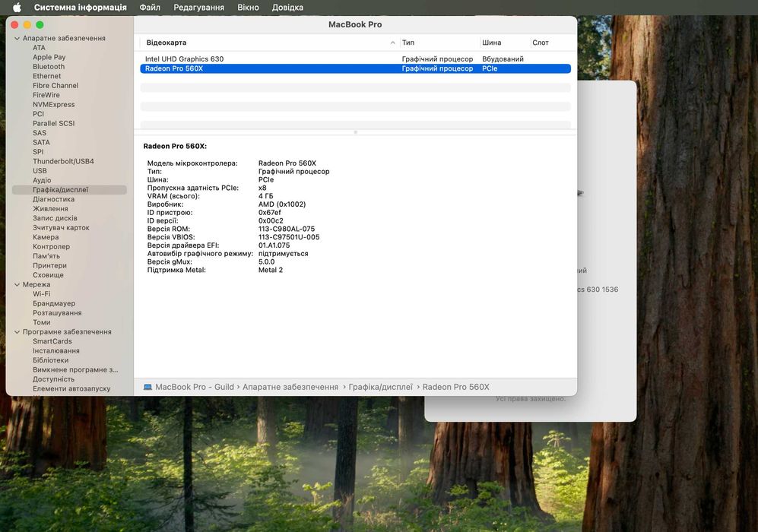Select Parallel SCSI in the sidebar
Viewport: 758px width, 532px height.
click(x=54, y=123)
